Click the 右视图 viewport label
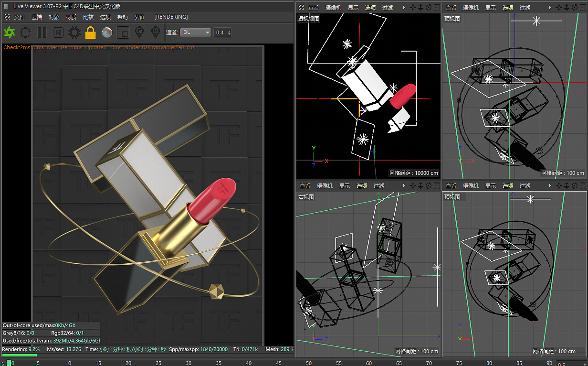588x366 pixels. [306, 197]
